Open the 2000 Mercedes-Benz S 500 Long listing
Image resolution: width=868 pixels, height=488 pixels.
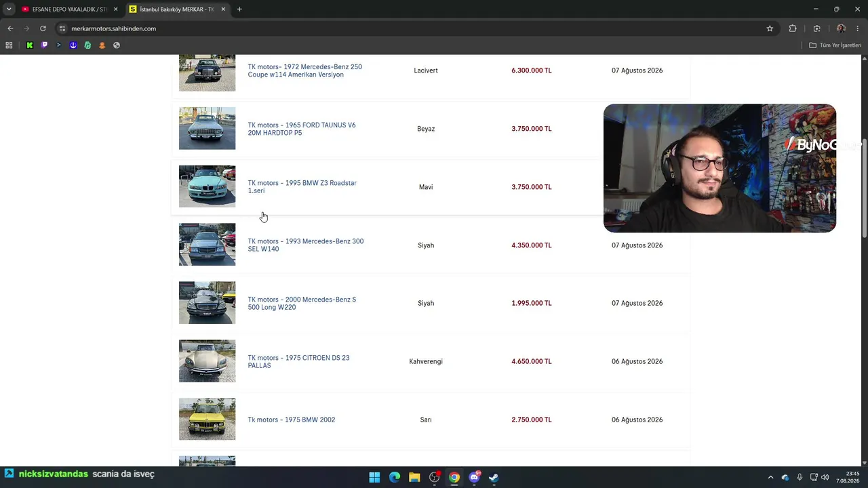[302, 303]
